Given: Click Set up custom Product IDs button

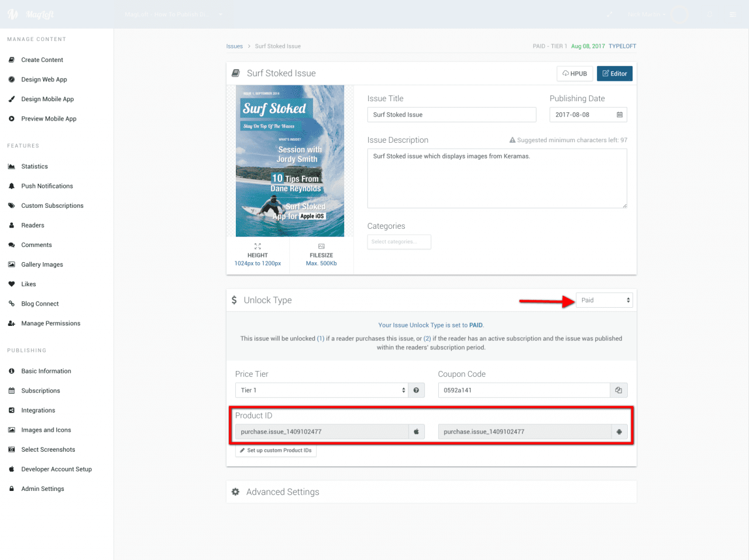Looking at the screenshot, I should [x=276, y=451].
